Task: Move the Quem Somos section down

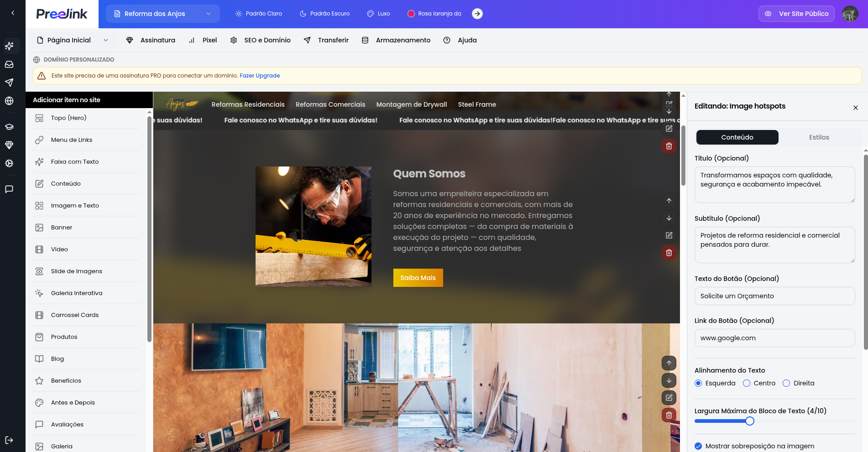Action: pyautogui.click(x=669, y=218)
